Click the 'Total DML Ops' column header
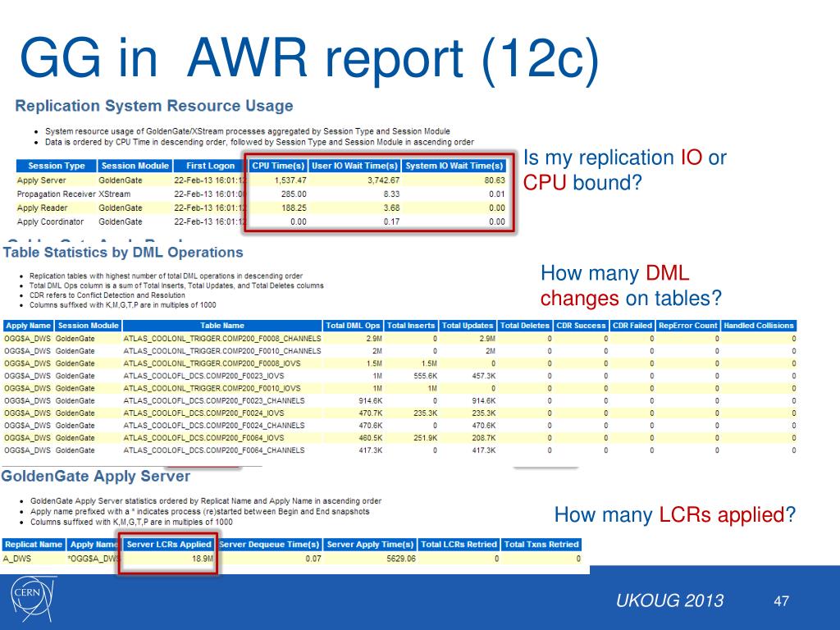The height and width of the screenshot is (630, 840). click(x=353, y=326)
